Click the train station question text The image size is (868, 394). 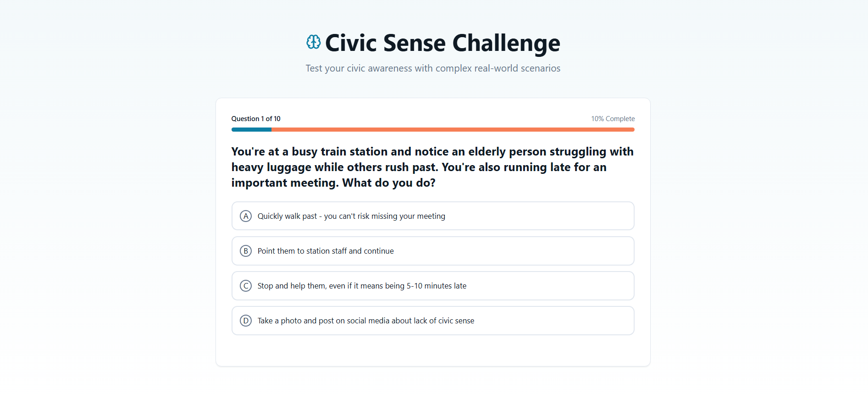(x=432, y=167)
